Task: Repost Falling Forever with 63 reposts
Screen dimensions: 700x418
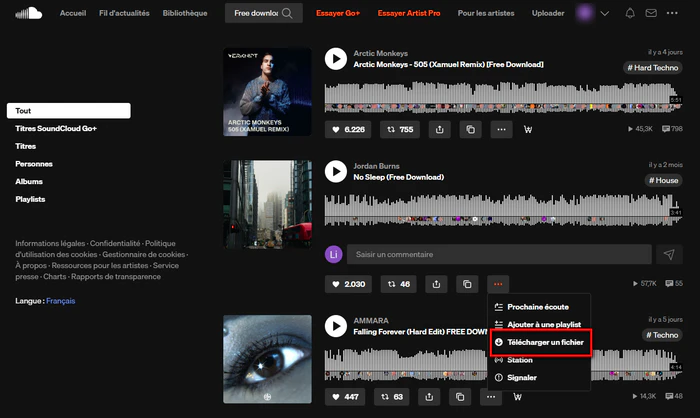Action: 392,397
